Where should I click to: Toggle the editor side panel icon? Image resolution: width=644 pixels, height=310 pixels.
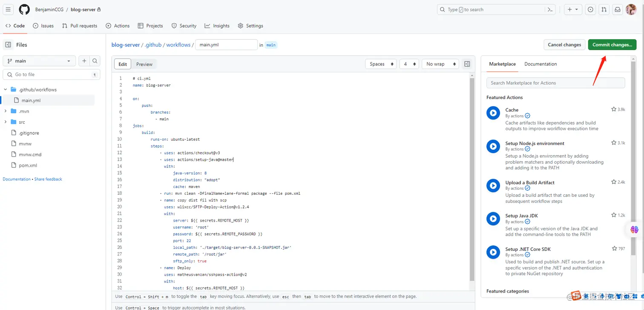(x=467, y=64)
